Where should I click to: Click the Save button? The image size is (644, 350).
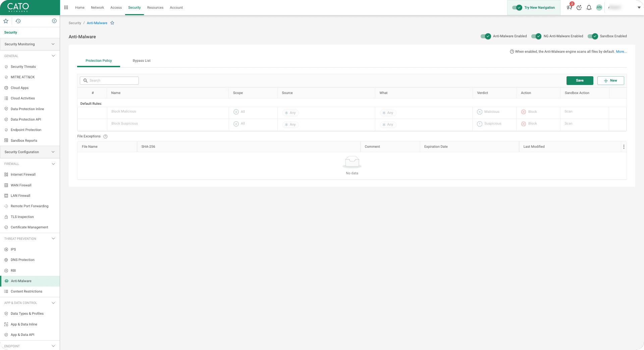tap(580, 81)
